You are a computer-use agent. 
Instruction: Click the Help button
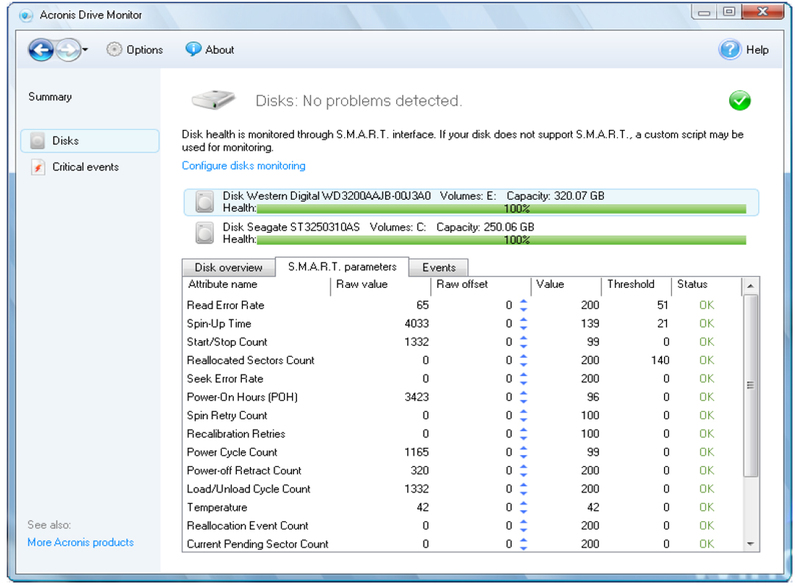(x=744, y=50)
